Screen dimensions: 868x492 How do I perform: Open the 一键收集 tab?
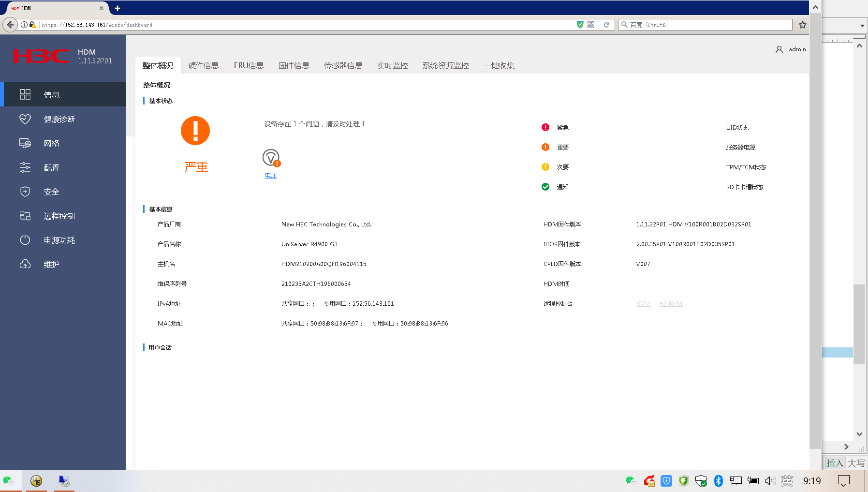(499, 65)
